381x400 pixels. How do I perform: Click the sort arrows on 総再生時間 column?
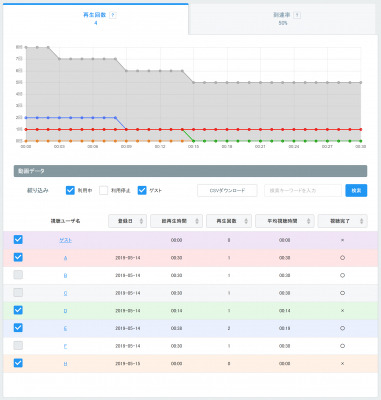tap(197, 221)
